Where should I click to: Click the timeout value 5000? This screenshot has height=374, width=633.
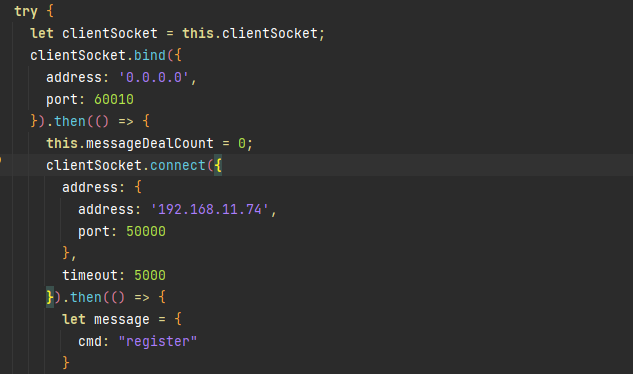coord(150,275)
